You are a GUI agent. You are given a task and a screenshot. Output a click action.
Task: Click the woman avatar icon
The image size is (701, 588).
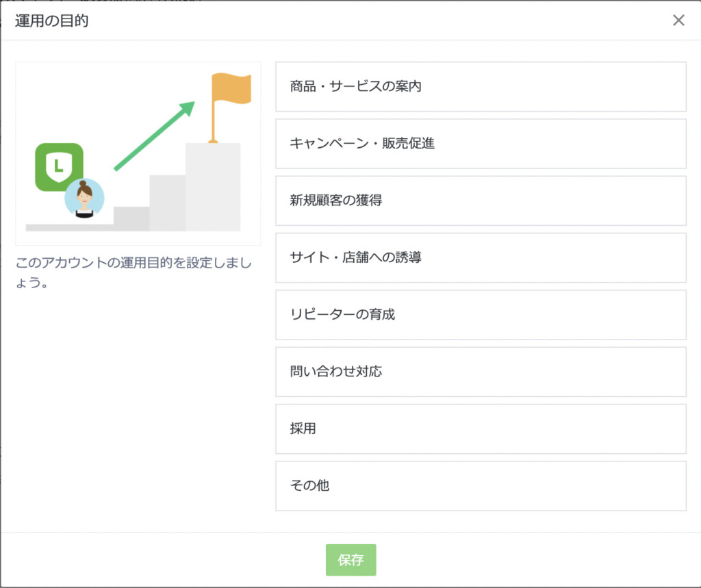[84, 199]
